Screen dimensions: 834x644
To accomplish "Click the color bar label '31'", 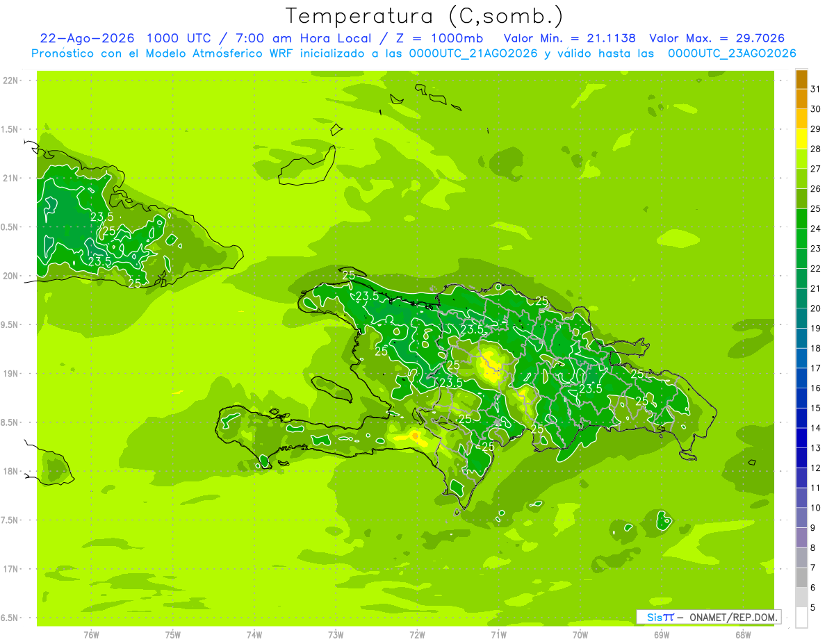I will coord(815,89).
